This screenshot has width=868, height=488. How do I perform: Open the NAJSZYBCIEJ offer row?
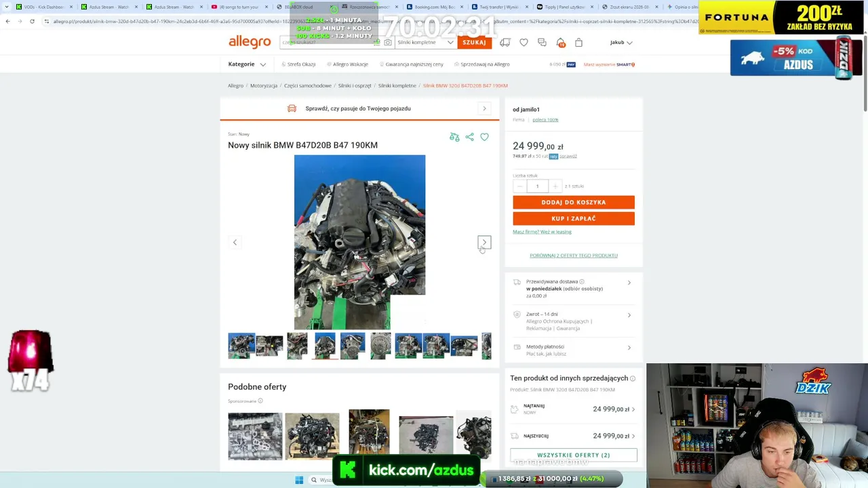point(574,436)
